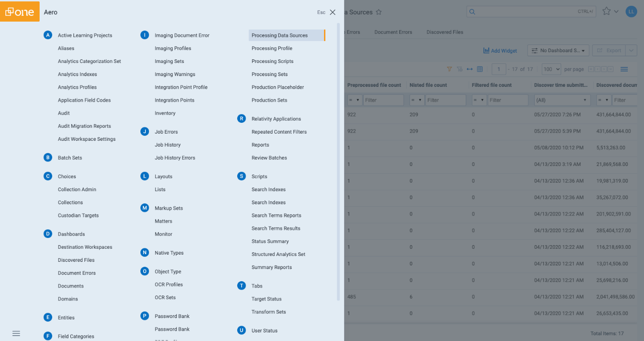
Task: Click the search magnifier icon
Action: click(x=472, y=12)
